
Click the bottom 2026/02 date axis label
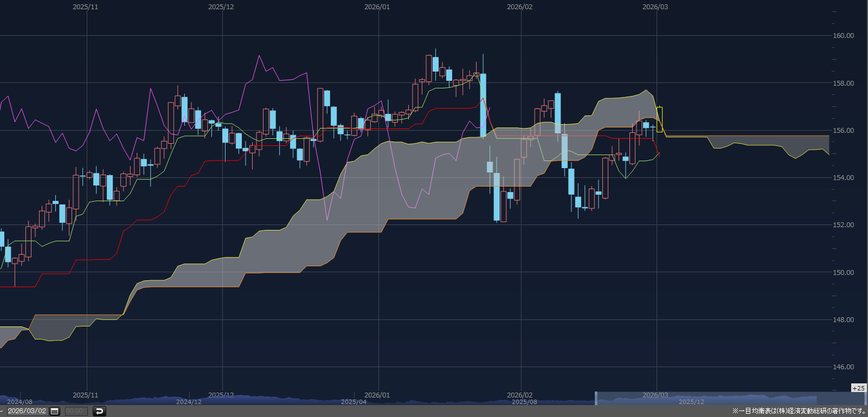[519, 395]
